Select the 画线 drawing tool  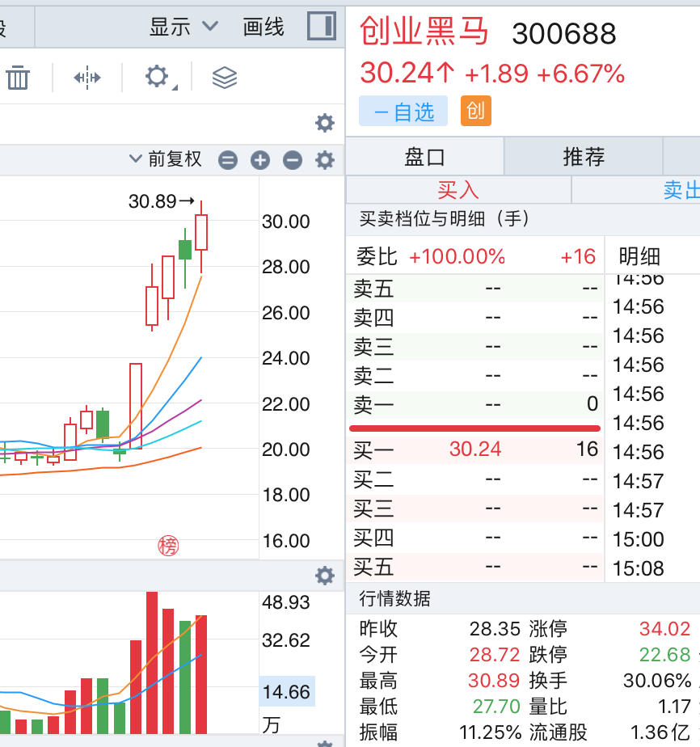click(x=264, y=26)
